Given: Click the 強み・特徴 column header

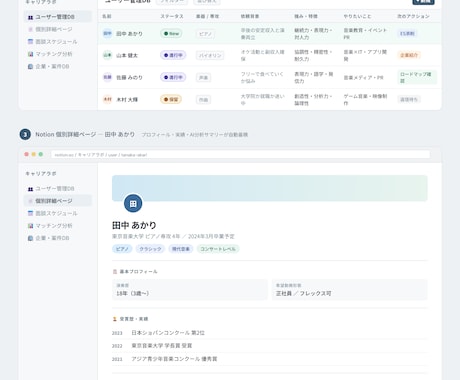Looking at the screenshot, I should [306, 16].
